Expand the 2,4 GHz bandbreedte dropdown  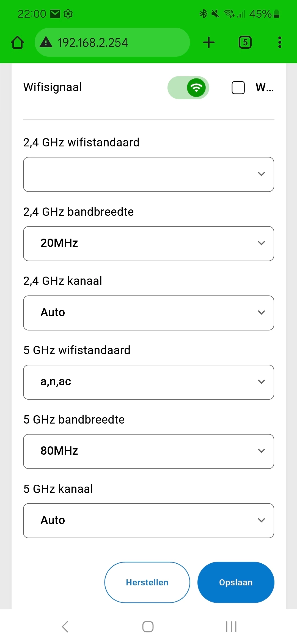148,244
